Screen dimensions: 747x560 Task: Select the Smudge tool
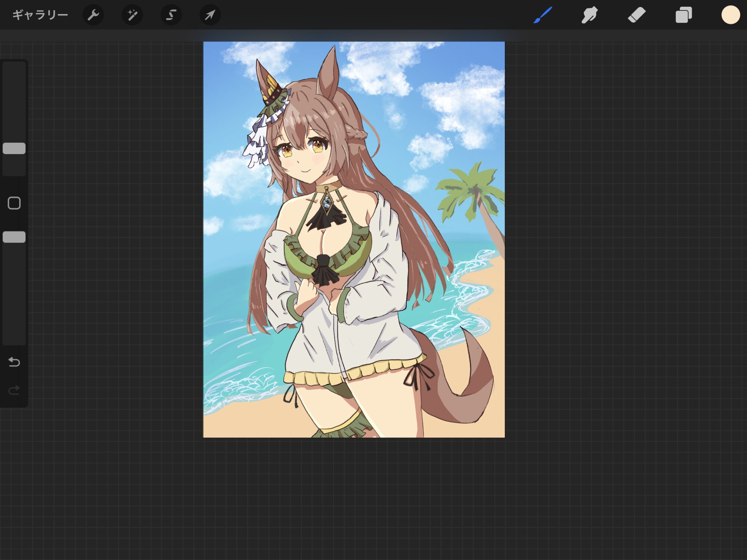[589, 15]
